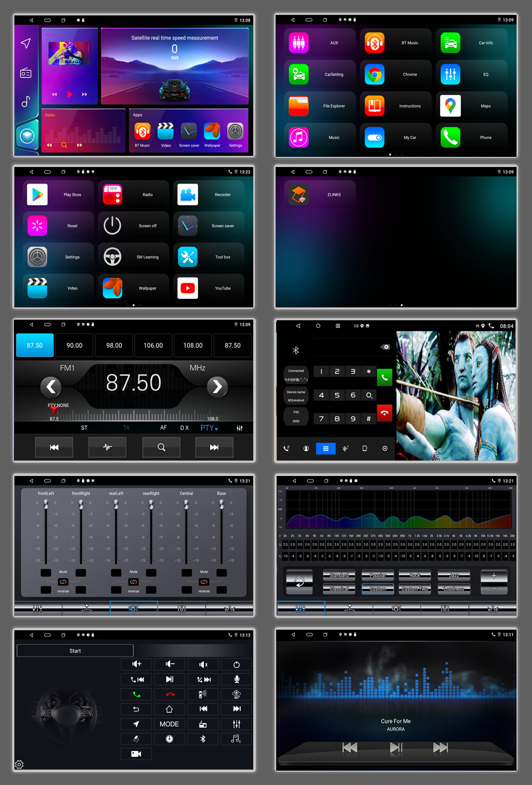This screenshot has width=532, height=785.
Task: Toggle Mute under frontLeft faders
Action: tap(63, 572)
